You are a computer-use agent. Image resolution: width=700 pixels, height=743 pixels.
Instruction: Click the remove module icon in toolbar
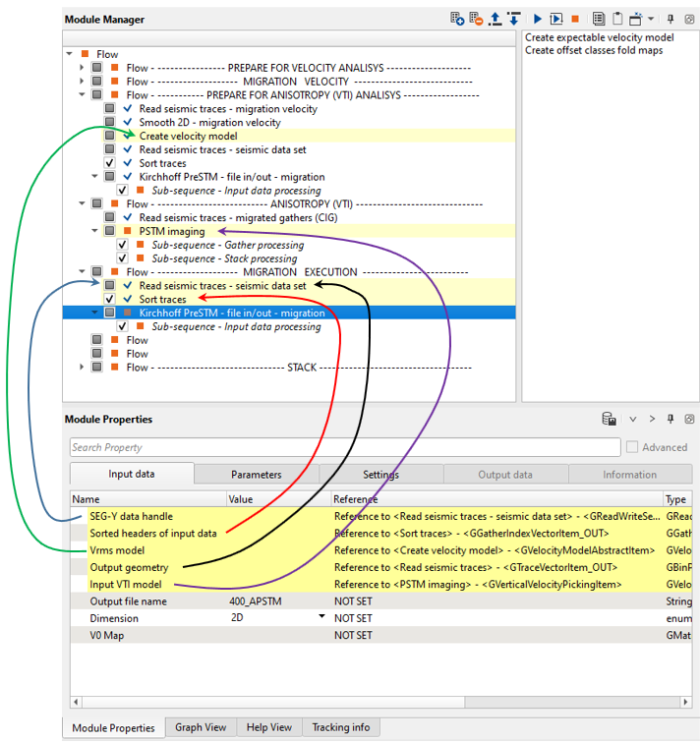[x=476, y=19]
